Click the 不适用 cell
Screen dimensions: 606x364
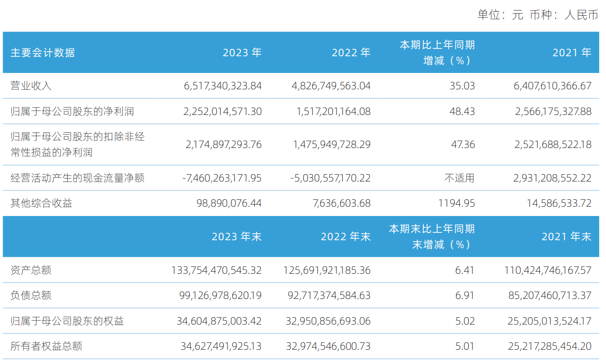[x=459, y=178]
